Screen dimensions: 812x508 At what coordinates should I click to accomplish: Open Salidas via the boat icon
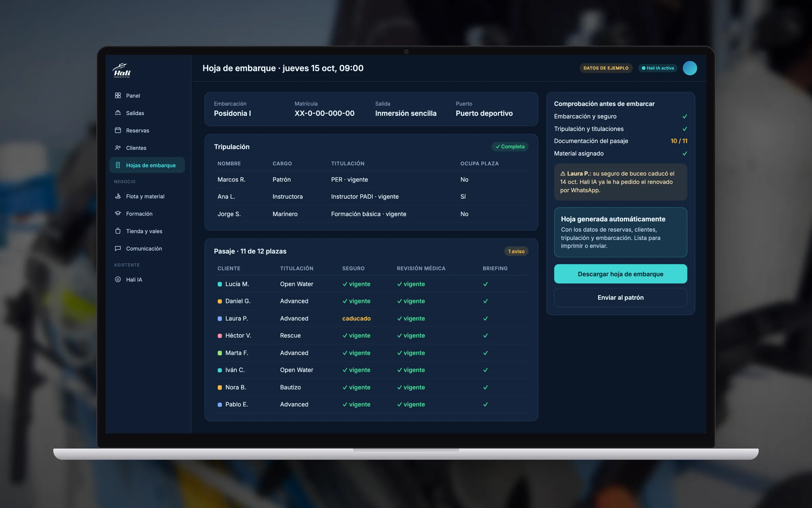118,113
